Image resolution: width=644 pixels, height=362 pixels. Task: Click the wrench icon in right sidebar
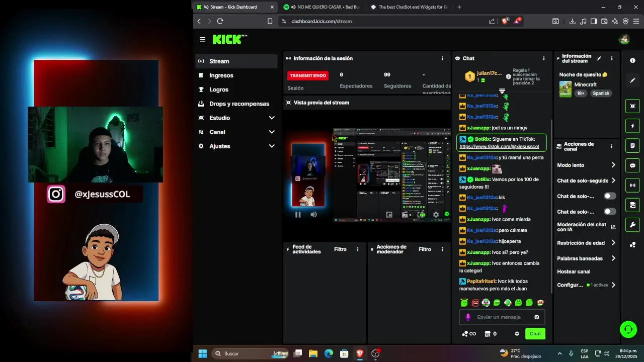632,225
